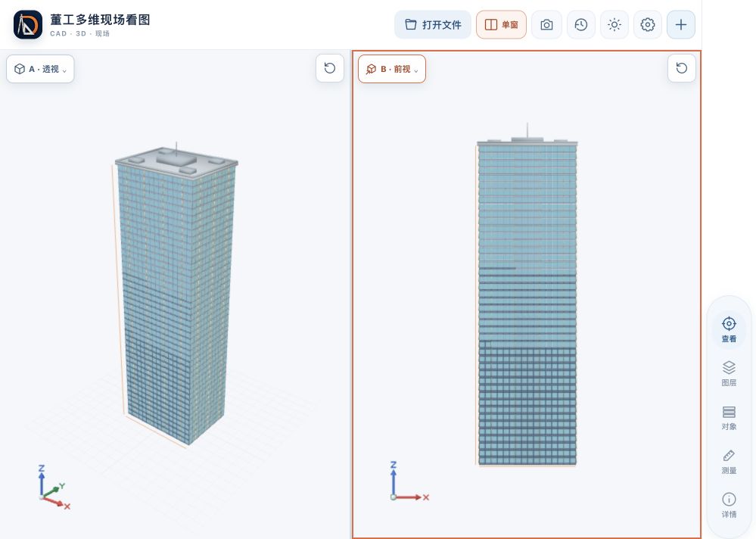The image size is (756, 539).
Task: Open the B · 前视 view dropdown
Action: 391,69
